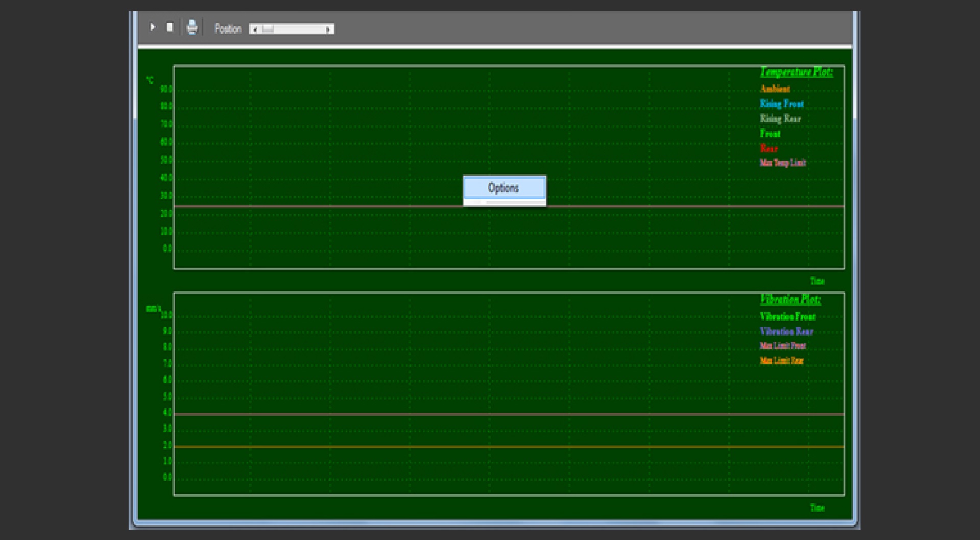The width and height of the screenshot is (980, 540).
Task: Click the orange Ambient legend entry
Action: click(x=775, y=89)
